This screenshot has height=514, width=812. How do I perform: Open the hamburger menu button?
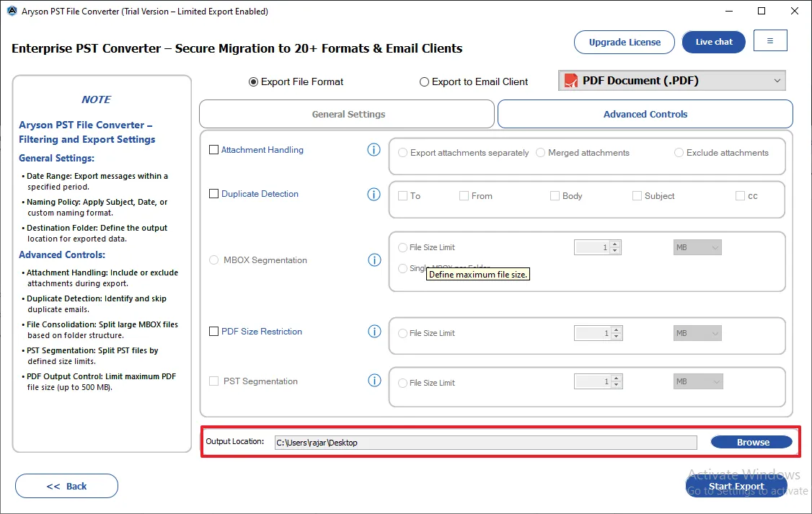coord(770,40)
